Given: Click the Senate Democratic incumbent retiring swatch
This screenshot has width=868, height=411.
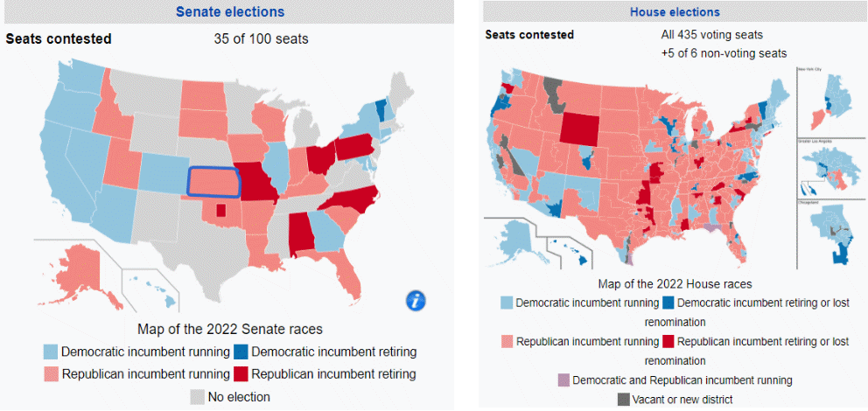Looking at the screenshot, I should point(239,352).
